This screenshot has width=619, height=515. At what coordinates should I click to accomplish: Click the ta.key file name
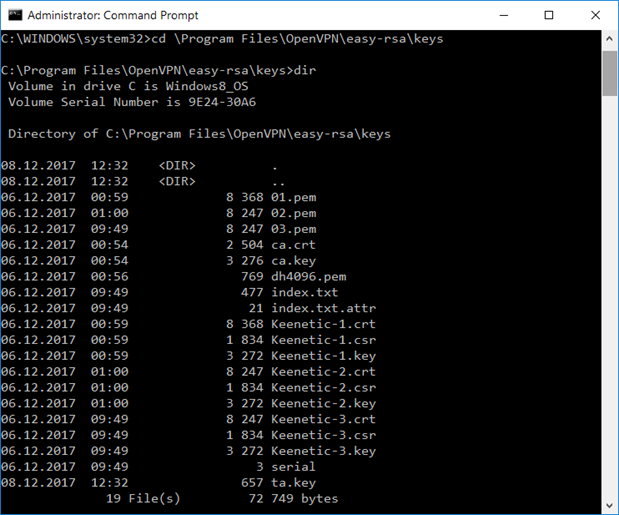(293, 482)
